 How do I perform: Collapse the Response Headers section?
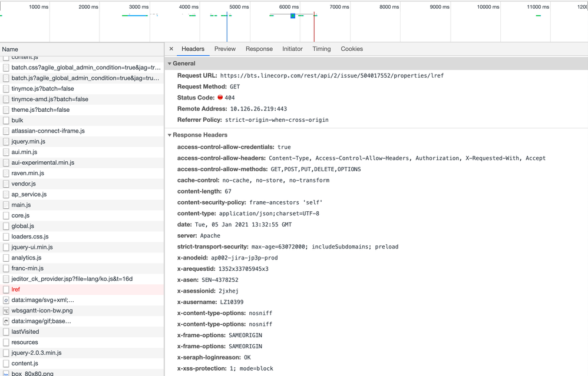coord(170,135)
